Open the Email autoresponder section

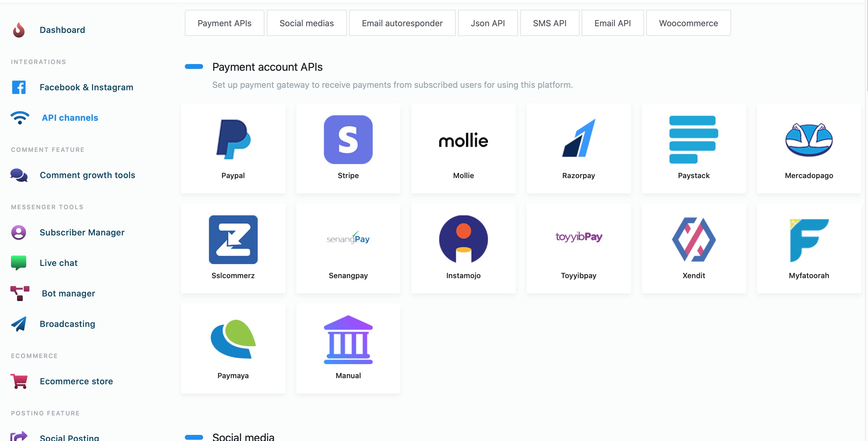403,23
